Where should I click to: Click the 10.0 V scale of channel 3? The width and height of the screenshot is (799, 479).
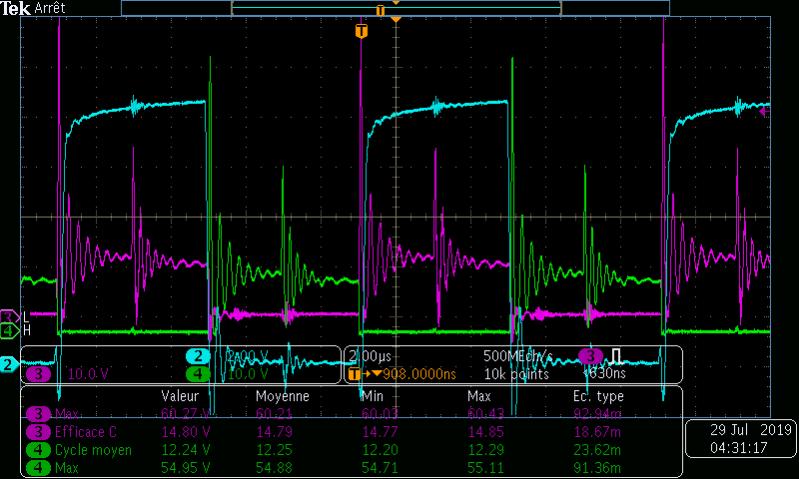pyautogui.click(x=88, y=375)
